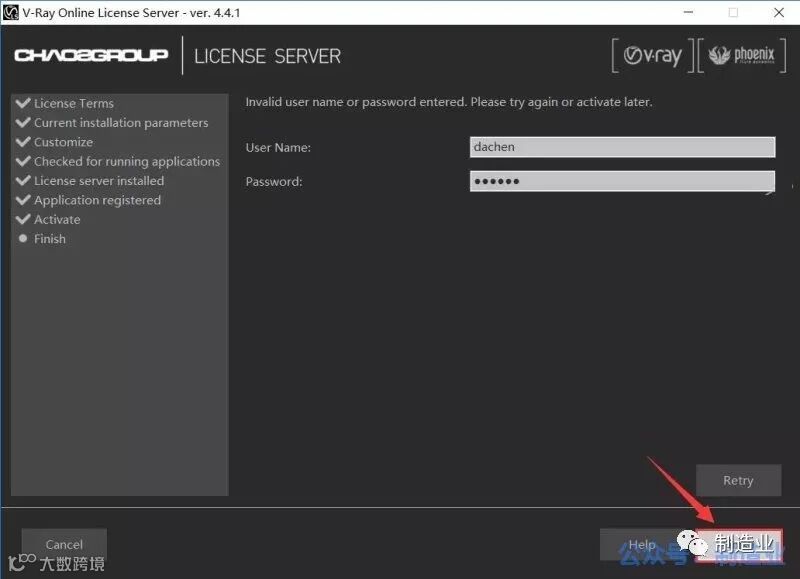Image resolution: width=800 pixels, height=579 pixels.
Task: Click the Cancel button
Action: [64, 544]
